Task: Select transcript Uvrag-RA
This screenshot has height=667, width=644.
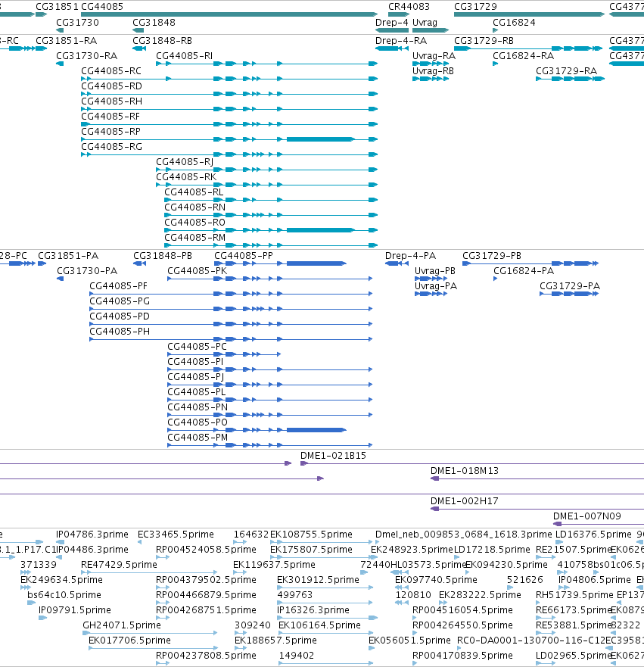Action: point(434,56)
